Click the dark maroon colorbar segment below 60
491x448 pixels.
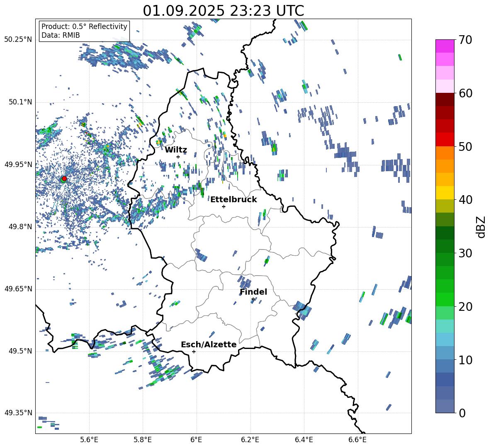pos(445,100)
